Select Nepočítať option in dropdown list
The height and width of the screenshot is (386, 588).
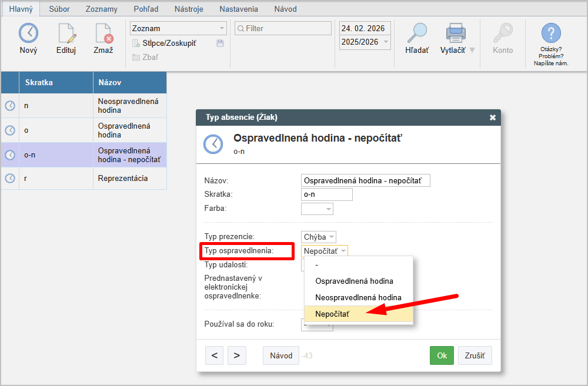pos(332,314)
